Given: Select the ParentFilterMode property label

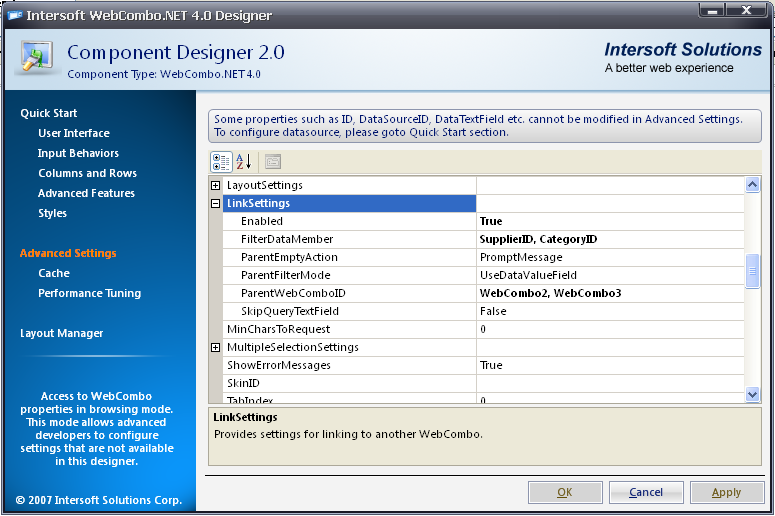Looking at the screenshot, I should 286,275.
